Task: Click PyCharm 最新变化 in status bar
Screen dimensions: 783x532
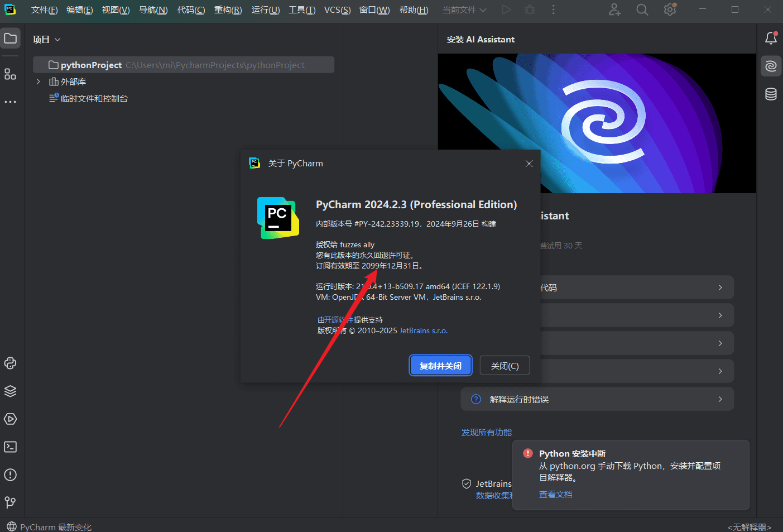Action: (x=56, y=527)
